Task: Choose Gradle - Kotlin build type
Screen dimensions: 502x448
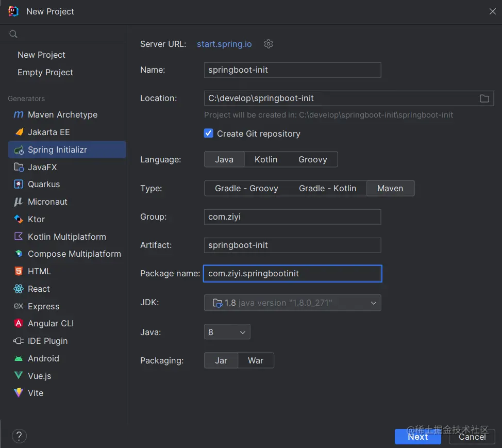Action: (x=327, y=188)
